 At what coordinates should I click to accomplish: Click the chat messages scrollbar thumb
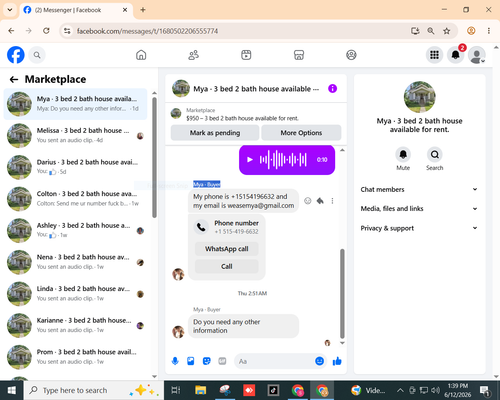pos(342,293)
